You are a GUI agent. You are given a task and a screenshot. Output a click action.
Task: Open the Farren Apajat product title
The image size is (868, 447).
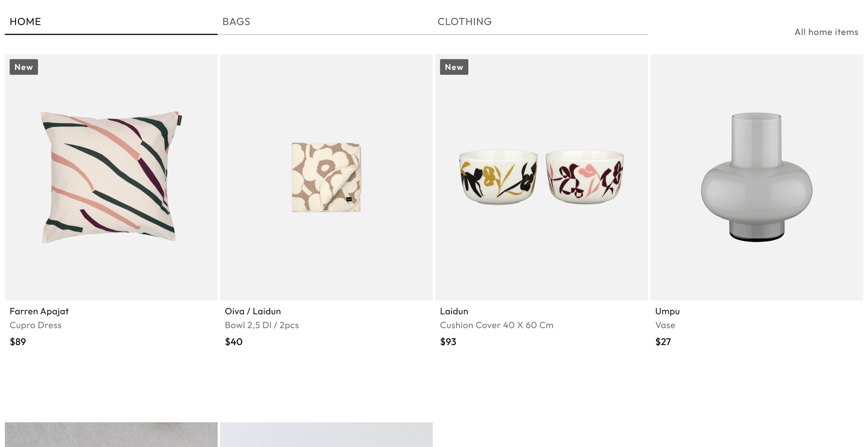tap(39, 311)
